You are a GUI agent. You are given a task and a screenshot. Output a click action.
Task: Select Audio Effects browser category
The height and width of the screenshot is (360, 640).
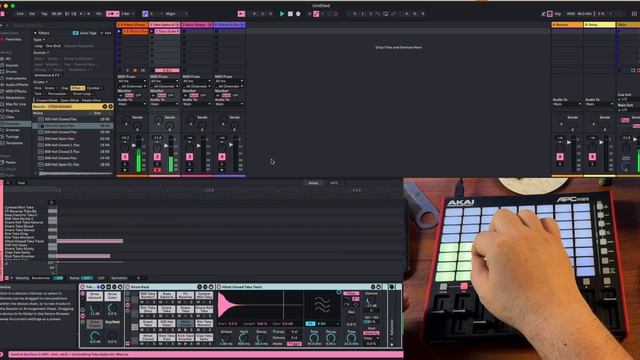[x=17, y=85]
